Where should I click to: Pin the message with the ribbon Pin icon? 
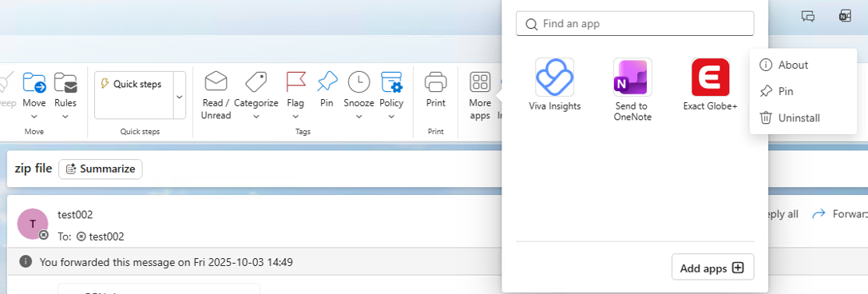[x=327, y=82]
